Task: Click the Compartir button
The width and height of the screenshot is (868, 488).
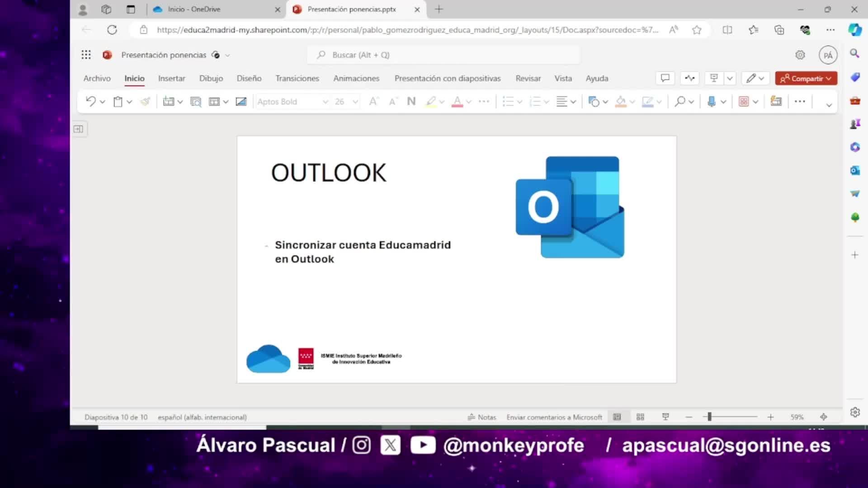Action: point(806,78)
